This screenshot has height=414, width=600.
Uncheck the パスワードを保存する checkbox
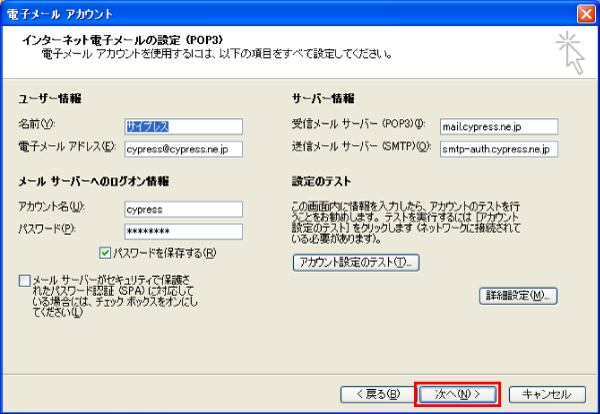(105, 253)
